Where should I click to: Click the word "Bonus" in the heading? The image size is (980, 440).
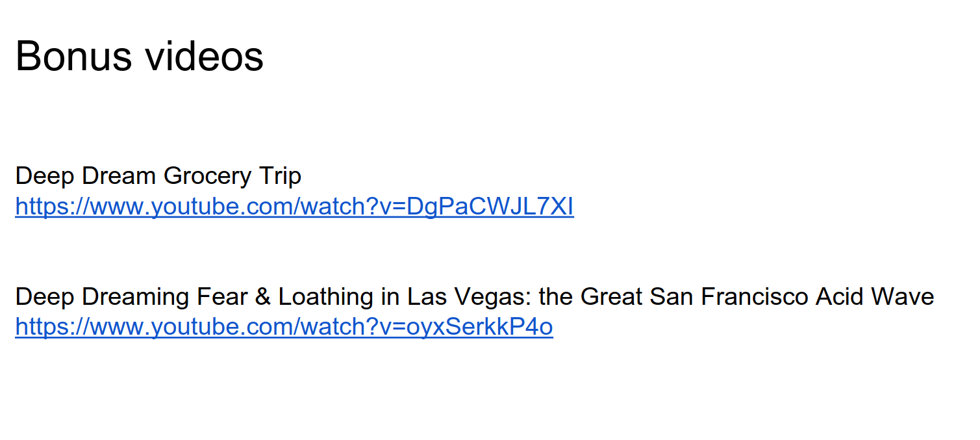(x=74, y=56)
